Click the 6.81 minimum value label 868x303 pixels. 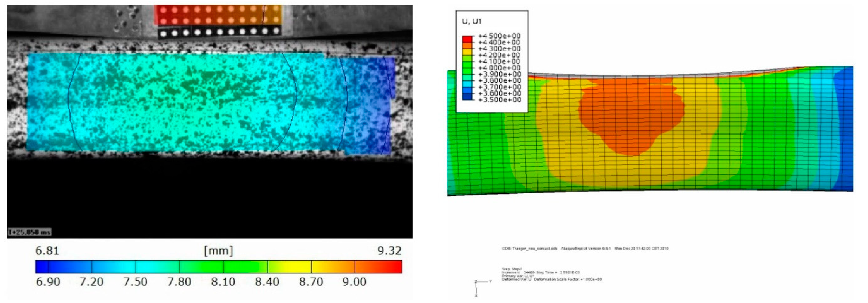(x=47, y=251)
